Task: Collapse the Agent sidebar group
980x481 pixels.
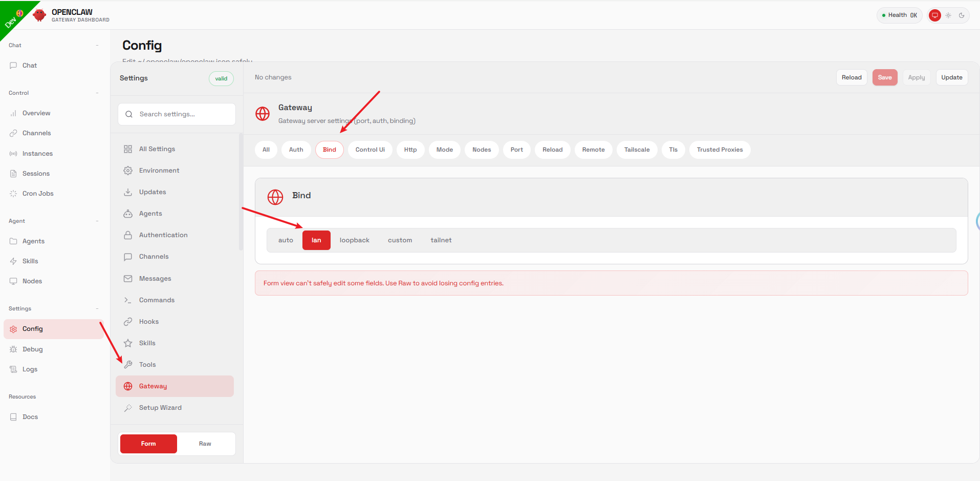Action: (x=97, y=221)
